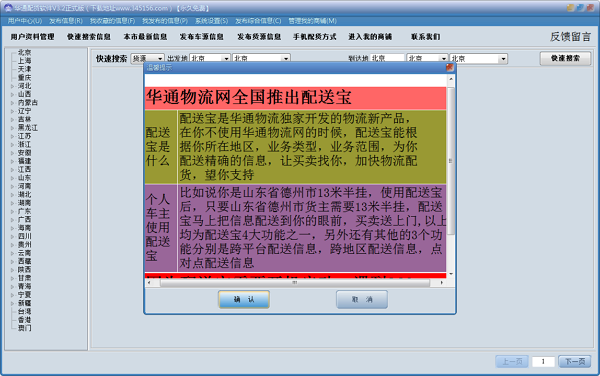Click the dialog horizontal scrollbar right arrow
The image size is (600, 376).
(442, 283)
